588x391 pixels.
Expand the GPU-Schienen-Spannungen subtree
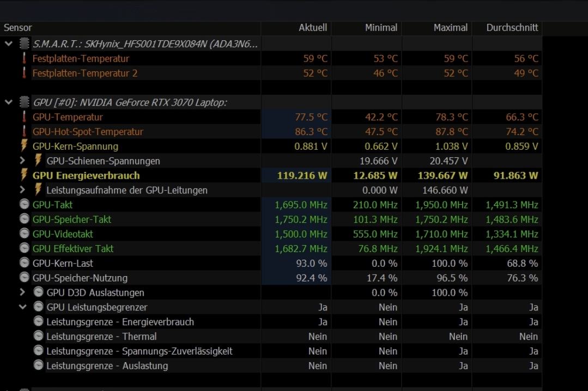[x=22, y=161]
